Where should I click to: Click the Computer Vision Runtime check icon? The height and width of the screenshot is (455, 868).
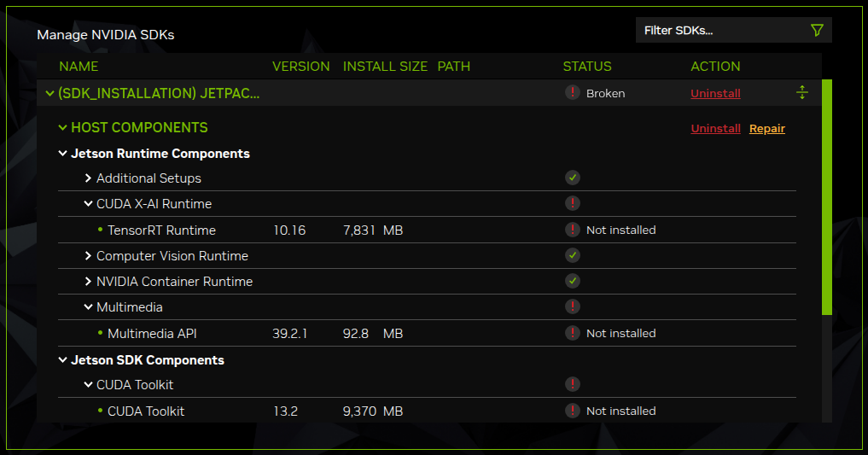[x=573, y=255]
